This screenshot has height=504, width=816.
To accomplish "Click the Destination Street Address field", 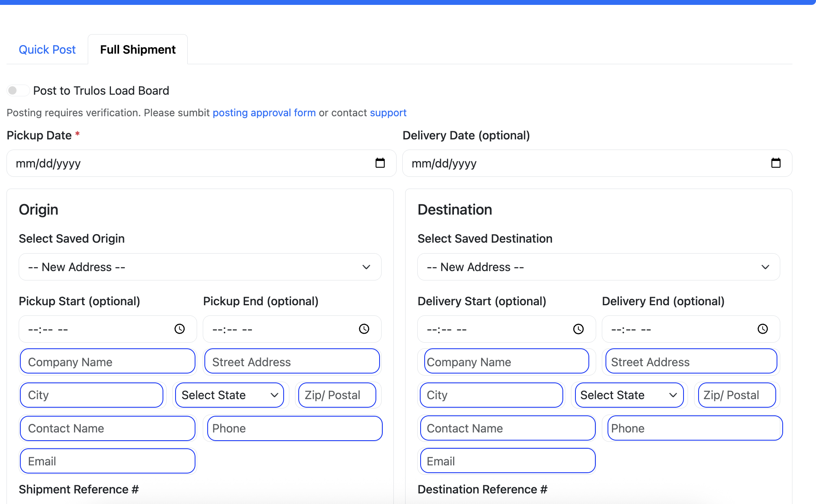I will [x=690, y=361].
